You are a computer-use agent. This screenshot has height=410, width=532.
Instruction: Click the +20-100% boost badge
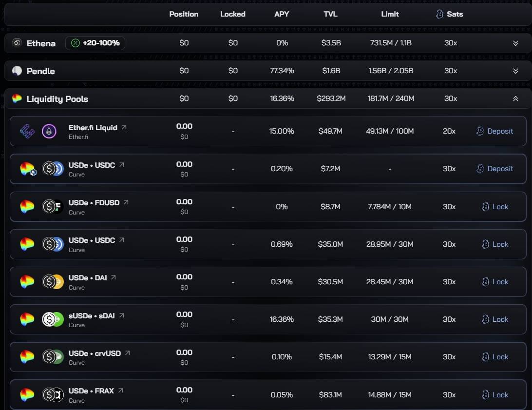click(x=95, y=43)
